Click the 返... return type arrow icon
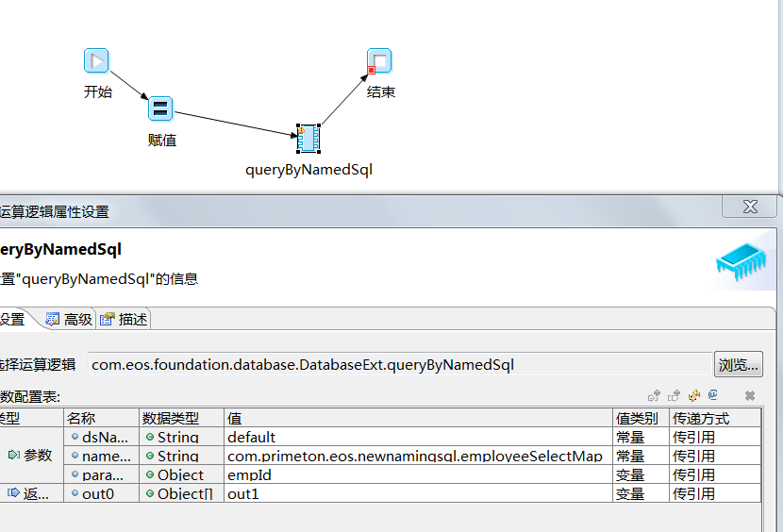 click(13, 492)
